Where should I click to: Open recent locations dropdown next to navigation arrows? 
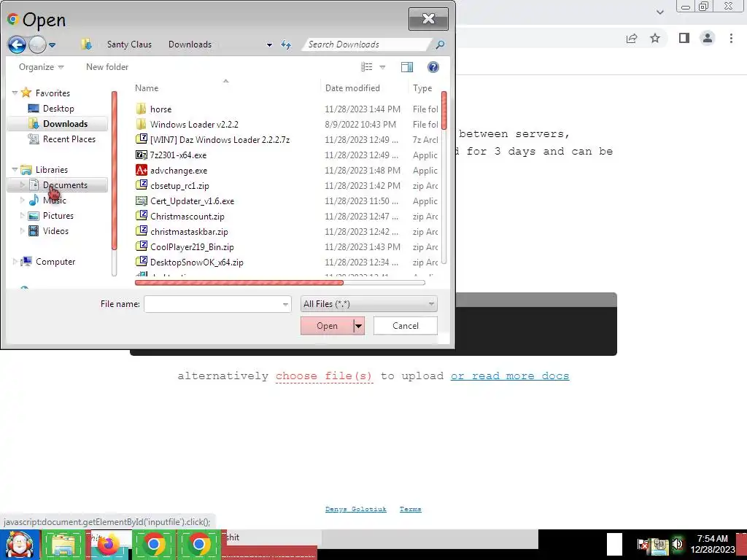[x=53, y=45]
